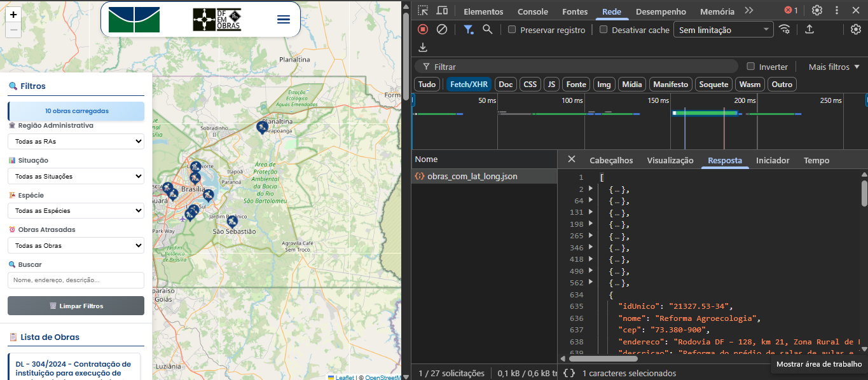Close the request details panel

(572, 159)
